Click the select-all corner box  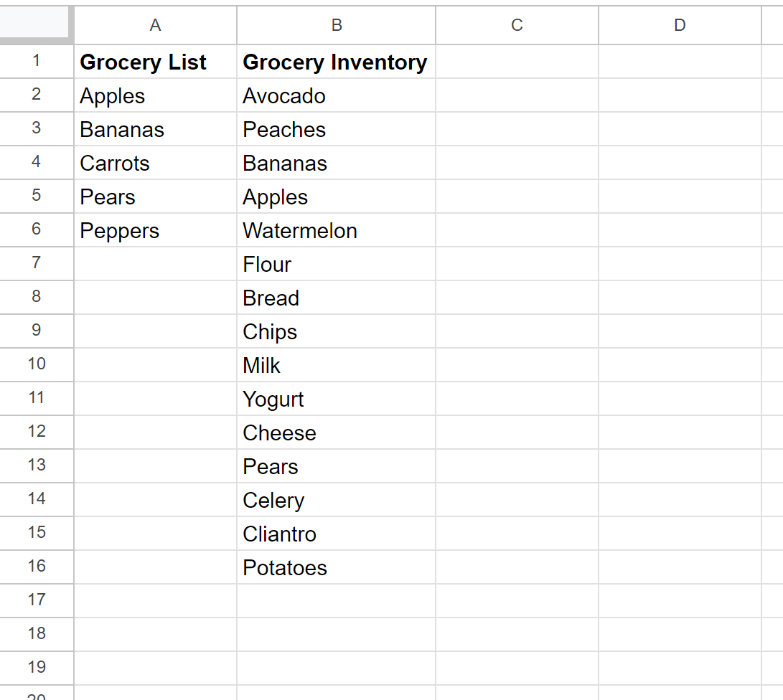(36, 24)
